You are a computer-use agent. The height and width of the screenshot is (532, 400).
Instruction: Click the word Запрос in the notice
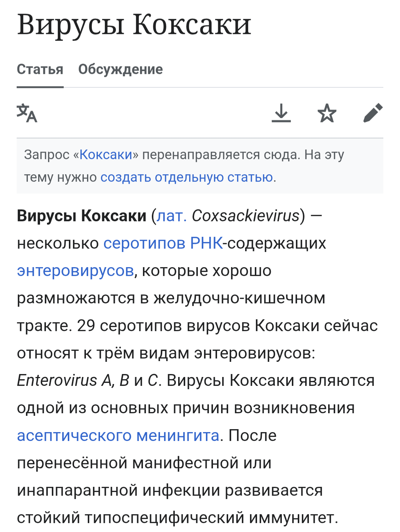[47, 155]
